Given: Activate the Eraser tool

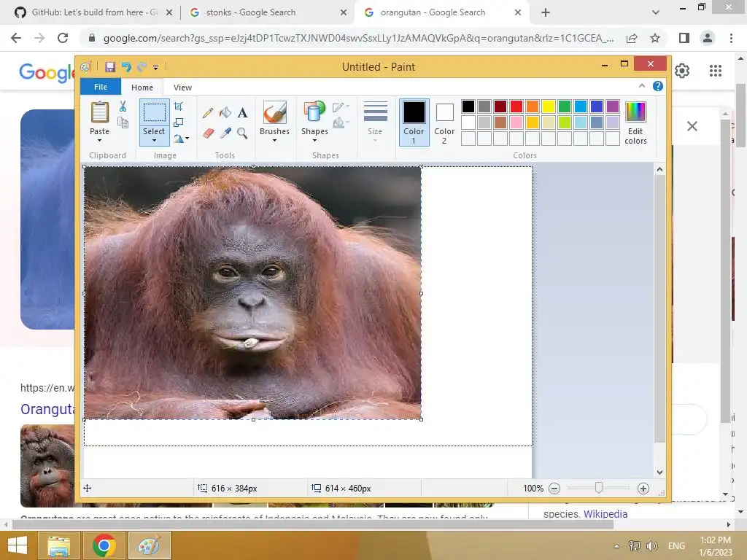Looking at the screenshot, I should pos(208,133).
